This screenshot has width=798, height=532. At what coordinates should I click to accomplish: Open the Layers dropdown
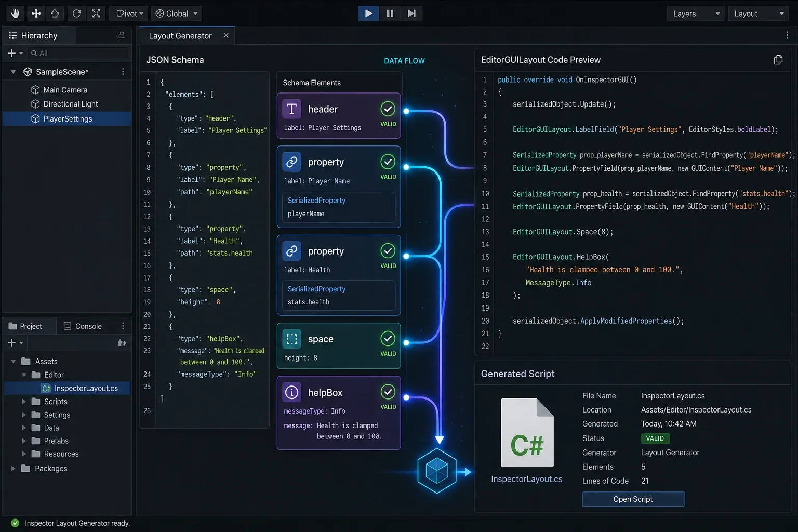696,14
